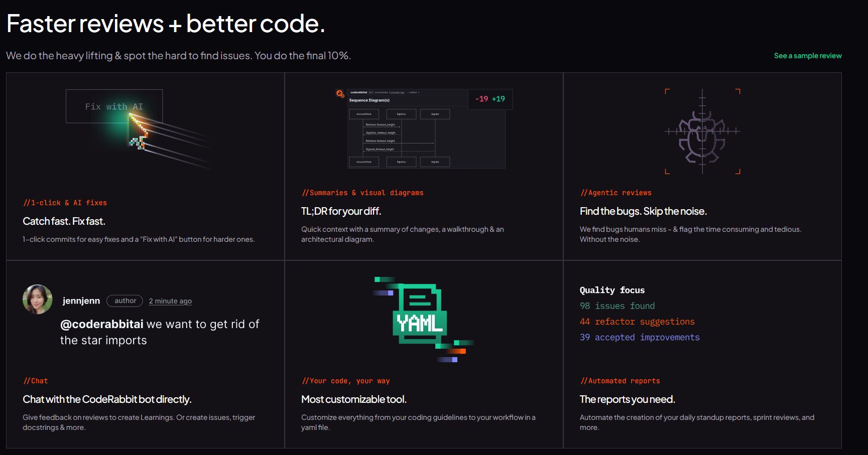Open the 'See a sample review' link

coord(808,56)
